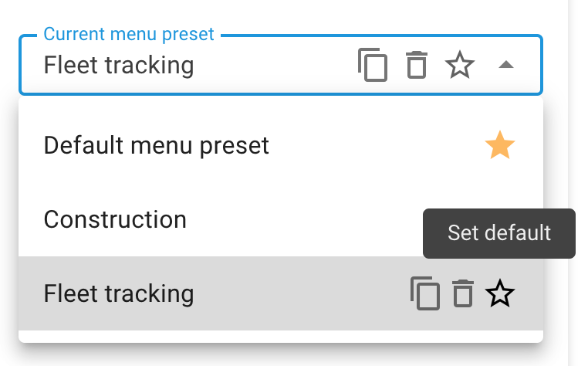Dismiss the list by clicking below the dropdown
This screenshot has height=366, width=588.
tap(281, 356)
